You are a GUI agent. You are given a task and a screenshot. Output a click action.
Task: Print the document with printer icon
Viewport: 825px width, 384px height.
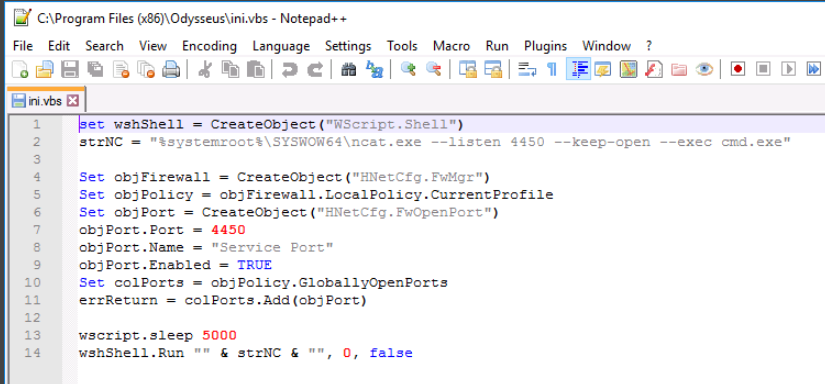click(171, 69)
